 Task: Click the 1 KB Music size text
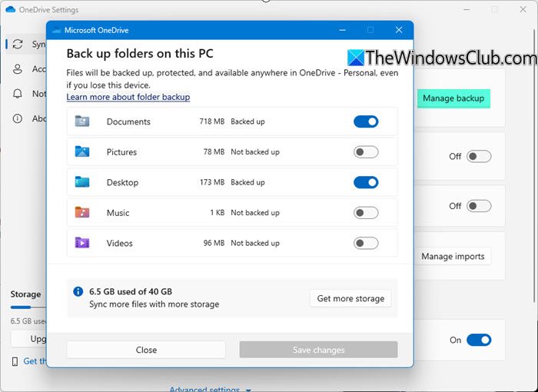218,213
